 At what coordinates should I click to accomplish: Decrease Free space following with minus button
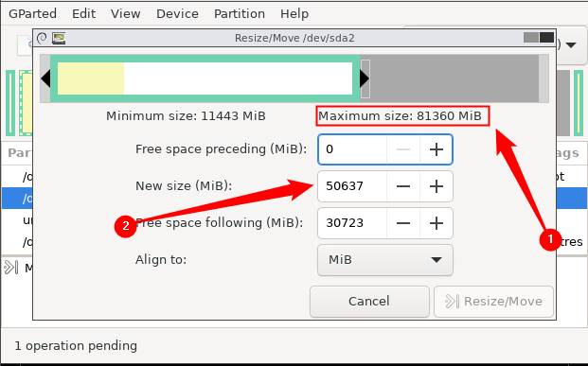[403, 223]
